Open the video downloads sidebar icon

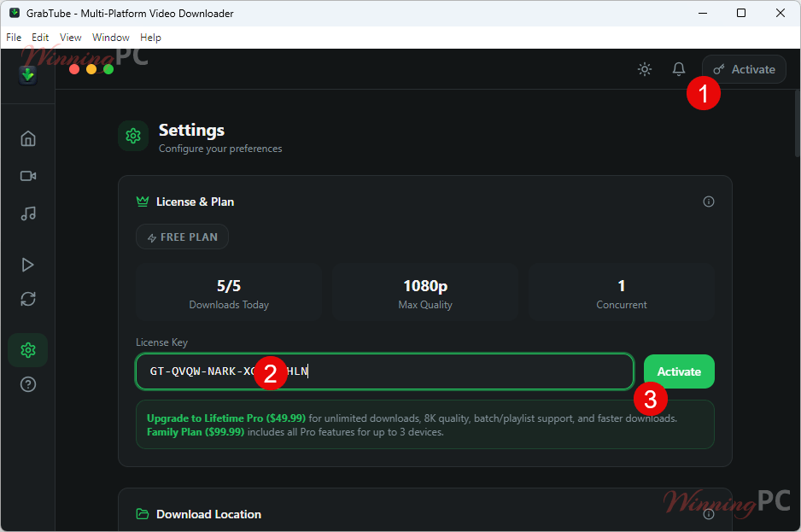(28, 176)
